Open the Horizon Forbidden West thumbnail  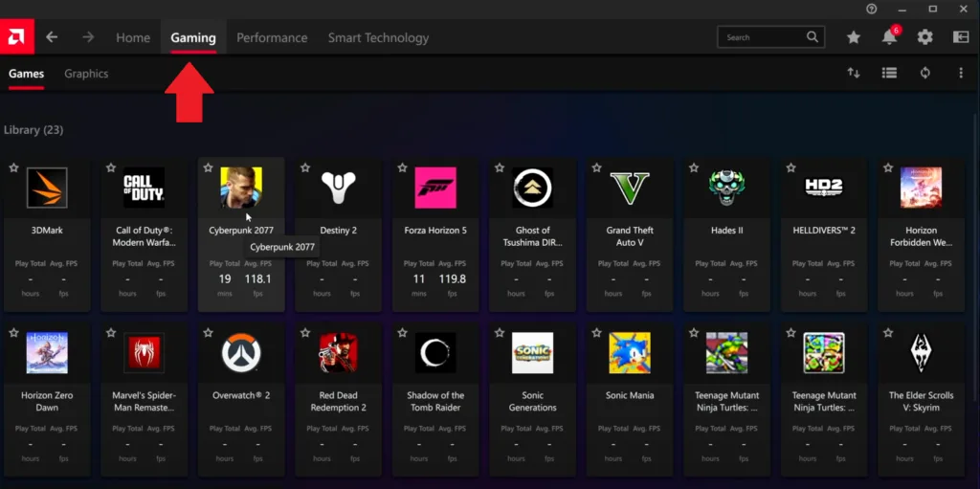tap(922, 188)
